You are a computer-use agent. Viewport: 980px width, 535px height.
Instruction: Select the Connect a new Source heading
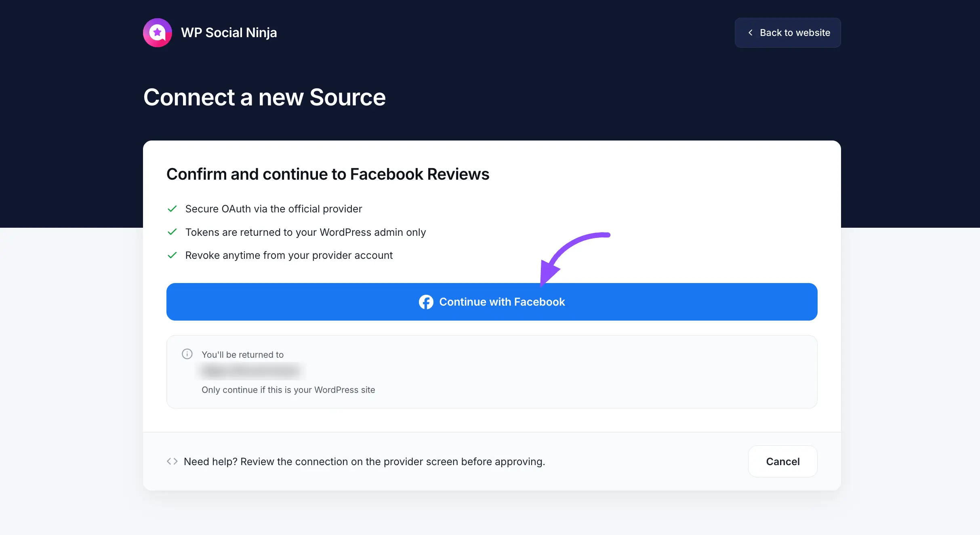(x=265, y=97)
